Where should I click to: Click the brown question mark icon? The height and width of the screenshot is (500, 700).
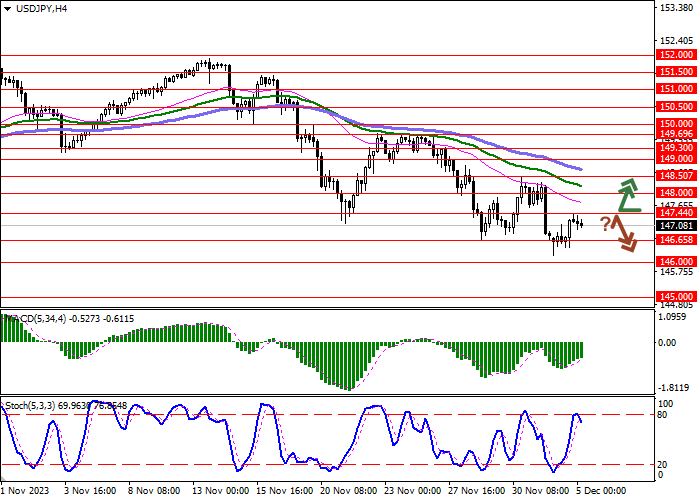[605, 223]
